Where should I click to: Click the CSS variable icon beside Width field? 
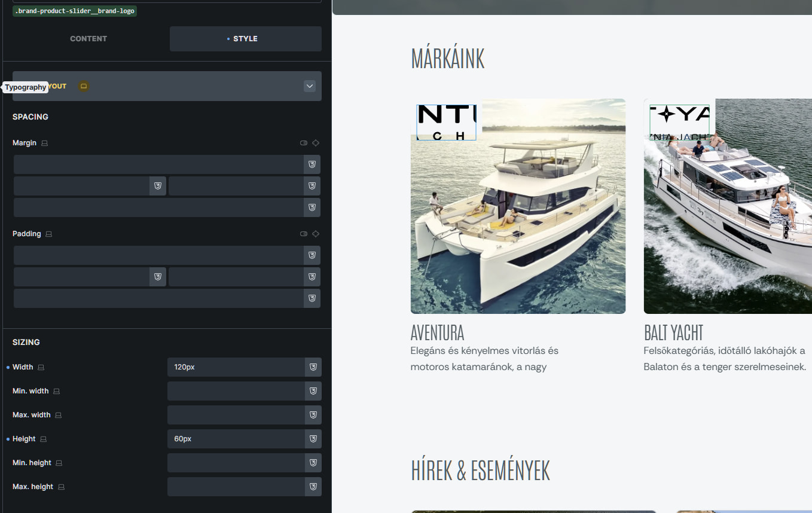313,367
